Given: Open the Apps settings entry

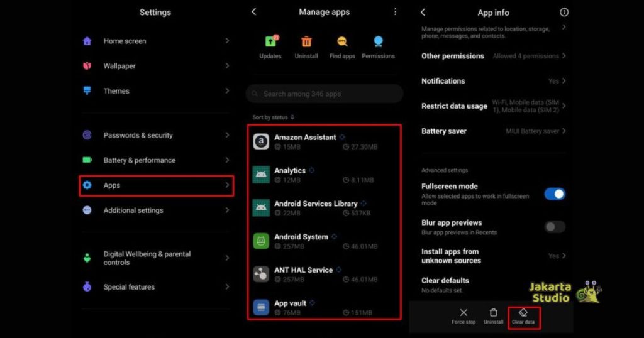Looking at the screenshot, I should pyautogui.click(x=157, y=185).
